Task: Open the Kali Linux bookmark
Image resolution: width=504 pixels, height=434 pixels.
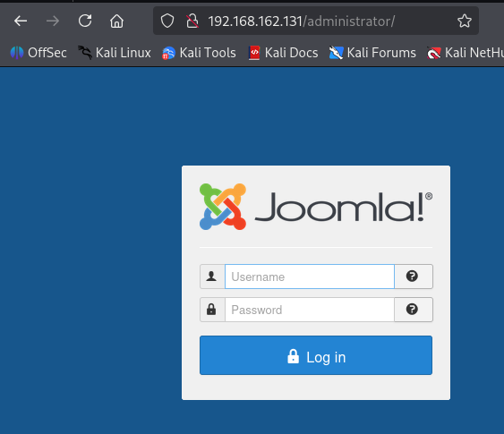Action: point(115,53)
